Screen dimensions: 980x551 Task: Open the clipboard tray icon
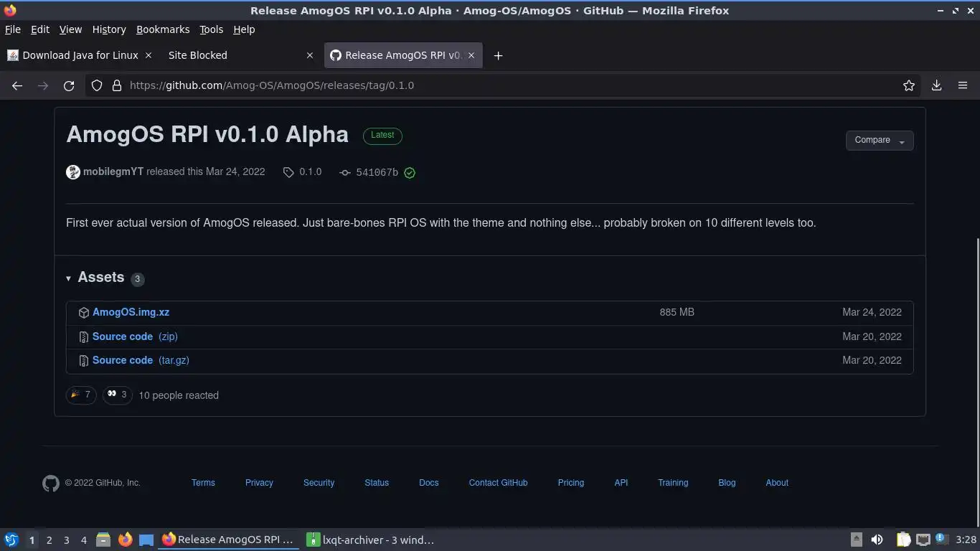click(903, 540)
